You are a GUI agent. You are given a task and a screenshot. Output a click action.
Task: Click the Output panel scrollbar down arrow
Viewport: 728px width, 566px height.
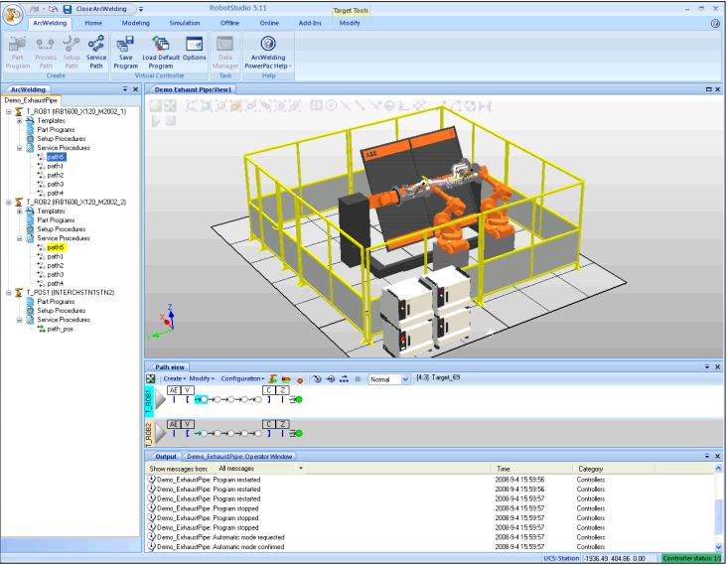pos(719,546)
